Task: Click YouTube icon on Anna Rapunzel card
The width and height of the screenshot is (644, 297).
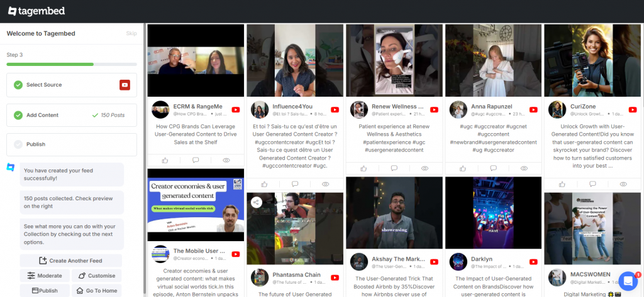Action: [533, 109]
